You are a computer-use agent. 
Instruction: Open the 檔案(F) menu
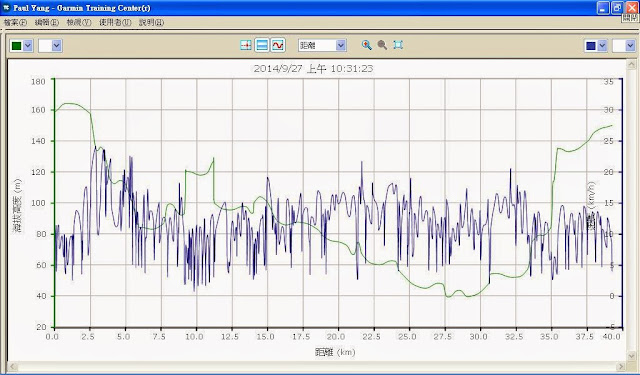click(15, 22)
